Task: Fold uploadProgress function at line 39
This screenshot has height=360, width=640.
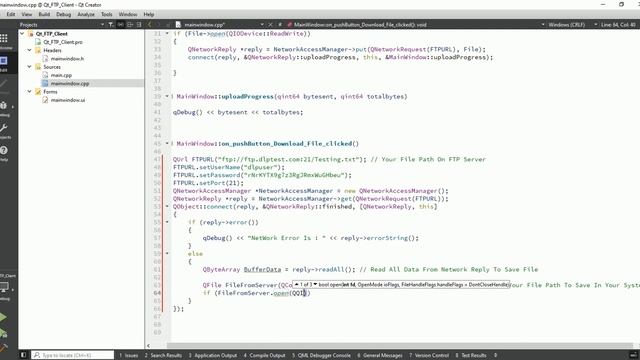Action: tap(167, 96)
